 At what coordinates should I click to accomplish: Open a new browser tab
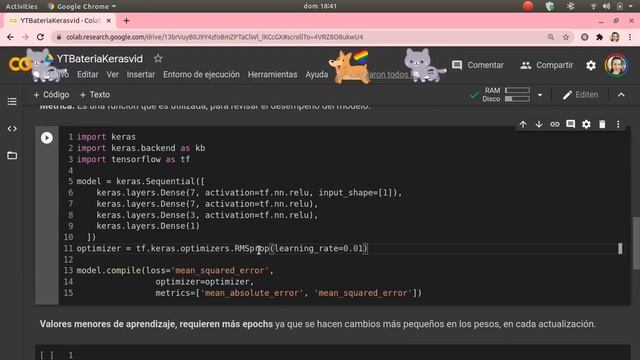(127, 20)
